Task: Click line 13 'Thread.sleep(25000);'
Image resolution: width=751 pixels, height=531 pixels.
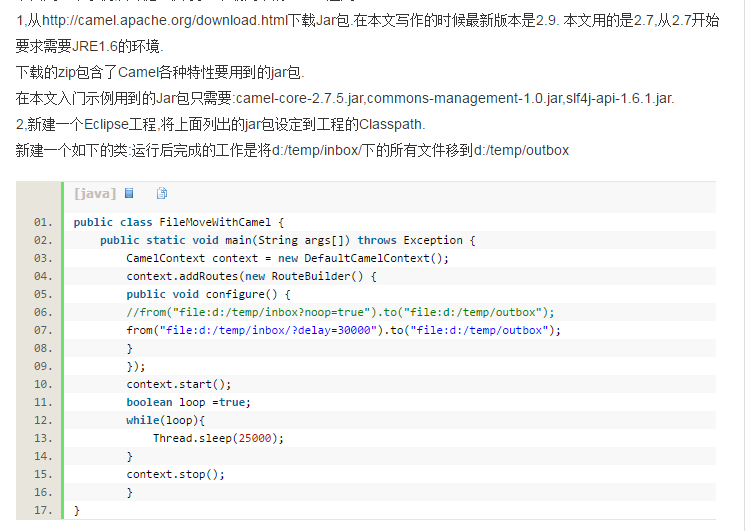Action: 218,439
